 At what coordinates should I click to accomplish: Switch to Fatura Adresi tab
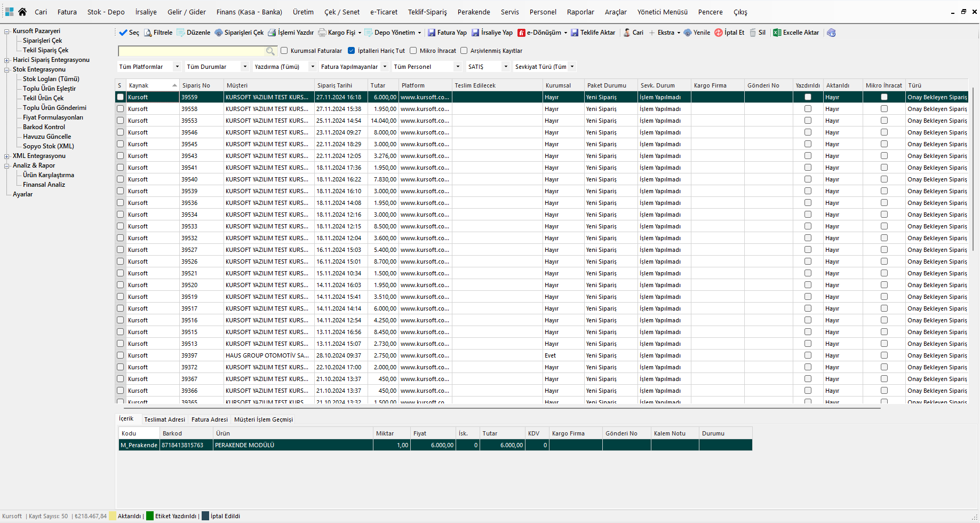pyautogui.click(x=210, y=419)
